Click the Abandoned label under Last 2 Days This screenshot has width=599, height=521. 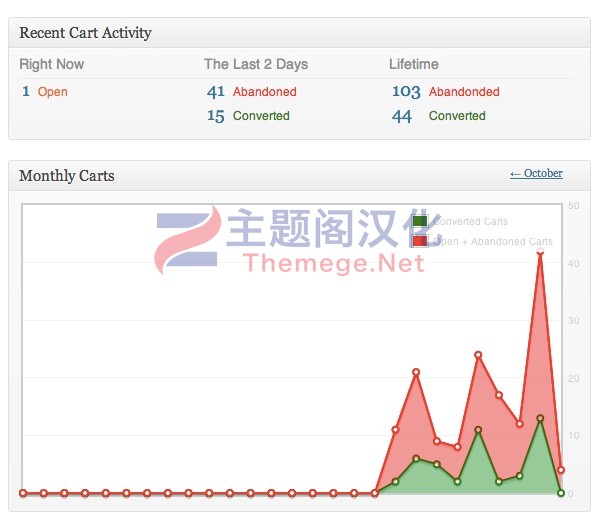click(265, 92)
